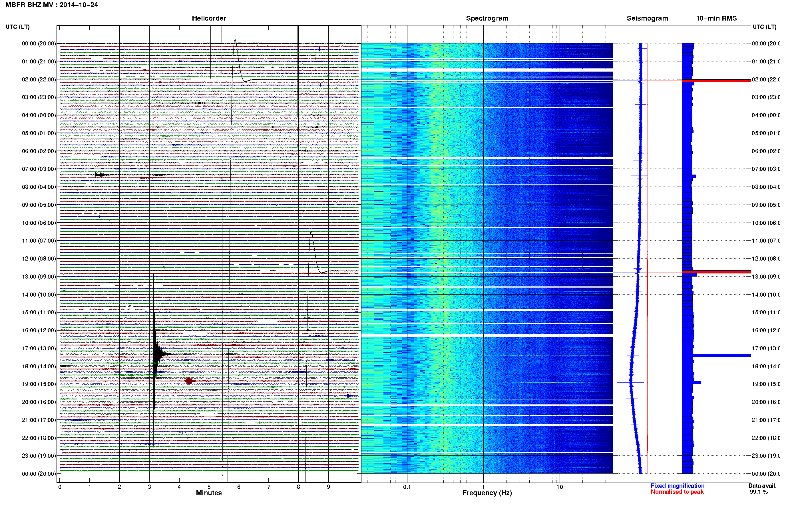Click the 'Data avail.' label
Screen dimensions: 812x508
762,486
